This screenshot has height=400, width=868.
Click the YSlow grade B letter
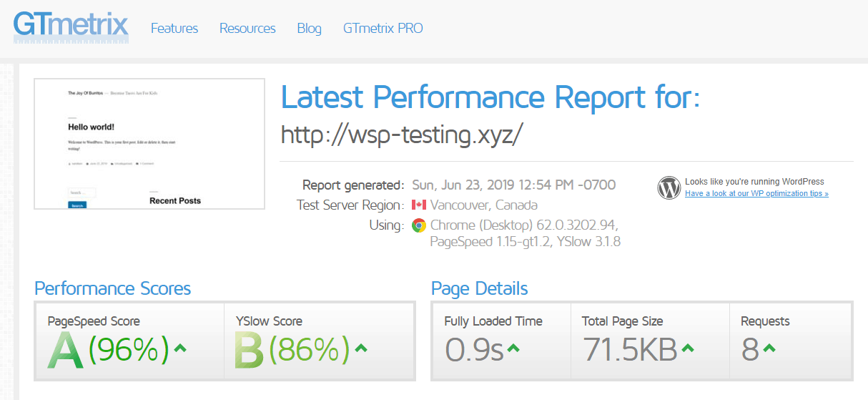tap(250, 351)
